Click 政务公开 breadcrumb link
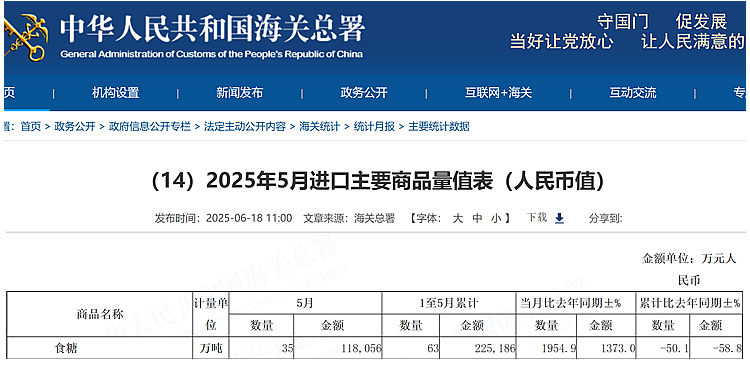The width and height of the screenshot is (750, 365). (75, 127)
